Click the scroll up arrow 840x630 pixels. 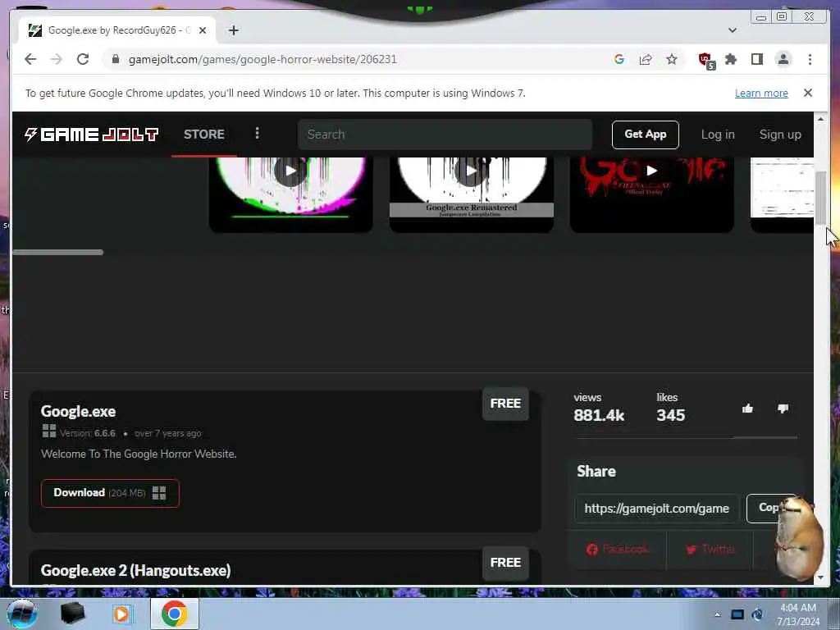coord(820,119)
